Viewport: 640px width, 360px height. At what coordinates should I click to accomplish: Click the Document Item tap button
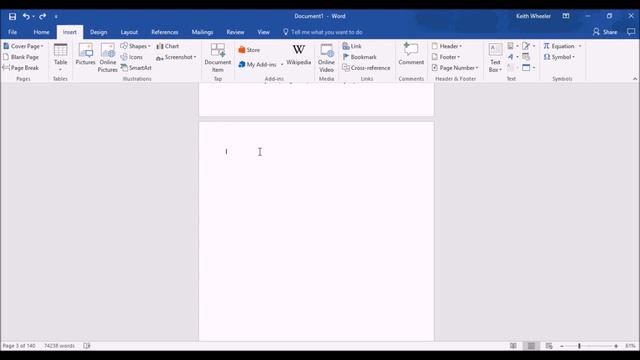(218, 58)
